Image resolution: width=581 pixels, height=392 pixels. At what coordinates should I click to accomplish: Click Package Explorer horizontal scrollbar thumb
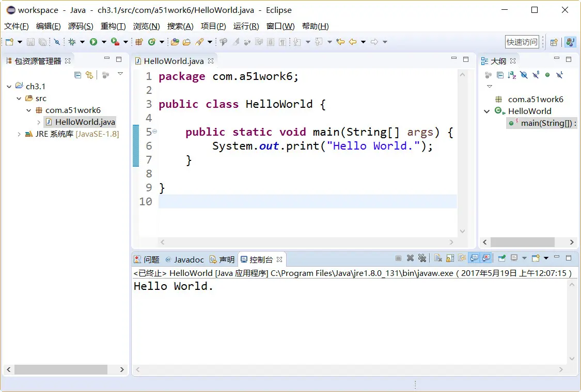click(x=61, y=369)
